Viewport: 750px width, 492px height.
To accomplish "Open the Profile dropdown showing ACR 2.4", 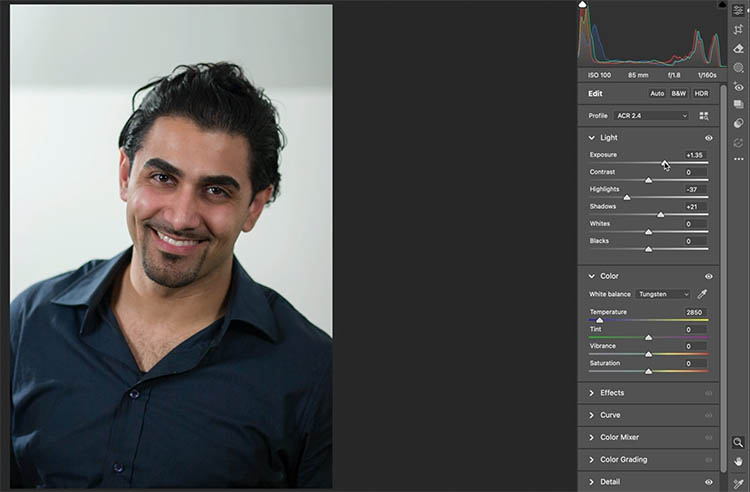I will (651, 116).
